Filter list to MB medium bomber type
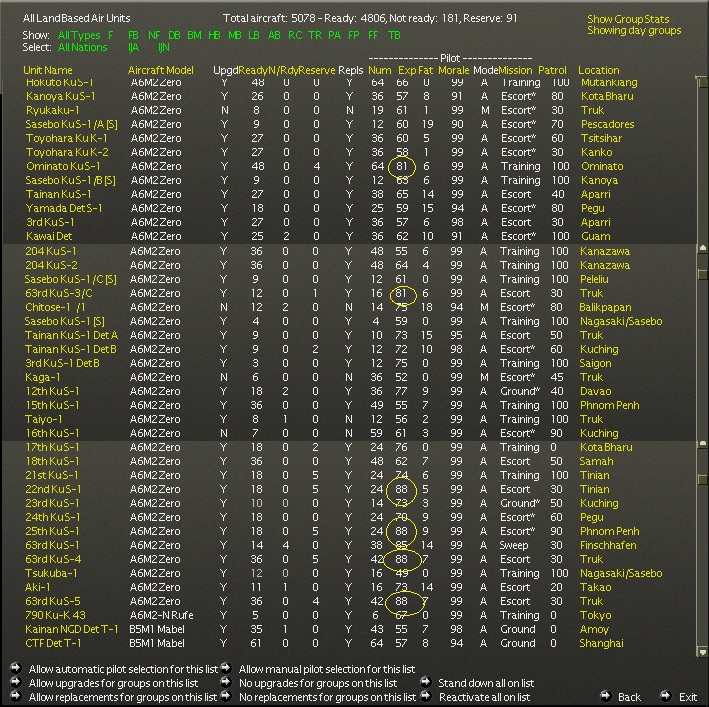The width and height of the screenshot is (709, 707). pos(235,35)
